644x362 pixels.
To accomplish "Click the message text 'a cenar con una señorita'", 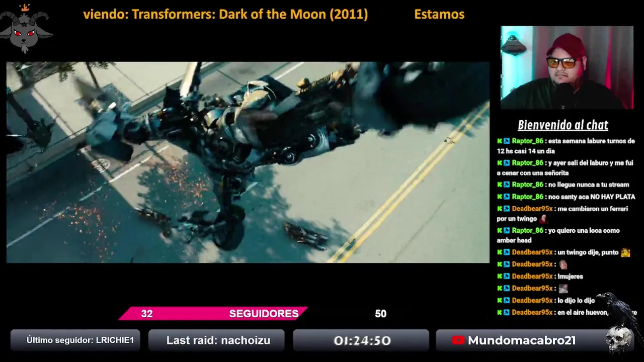I will 533,173.
